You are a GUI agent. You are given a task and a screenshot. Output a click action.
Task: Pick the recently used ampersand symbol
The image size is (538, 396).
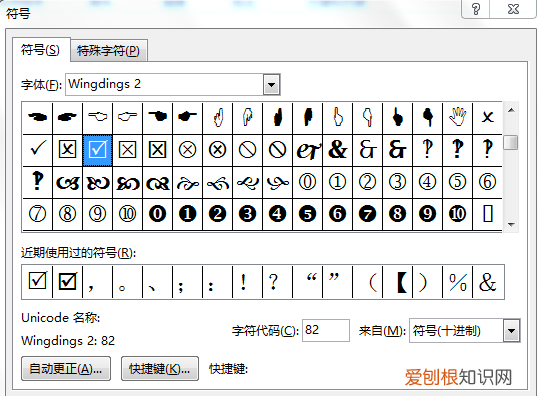pos(488,282)
